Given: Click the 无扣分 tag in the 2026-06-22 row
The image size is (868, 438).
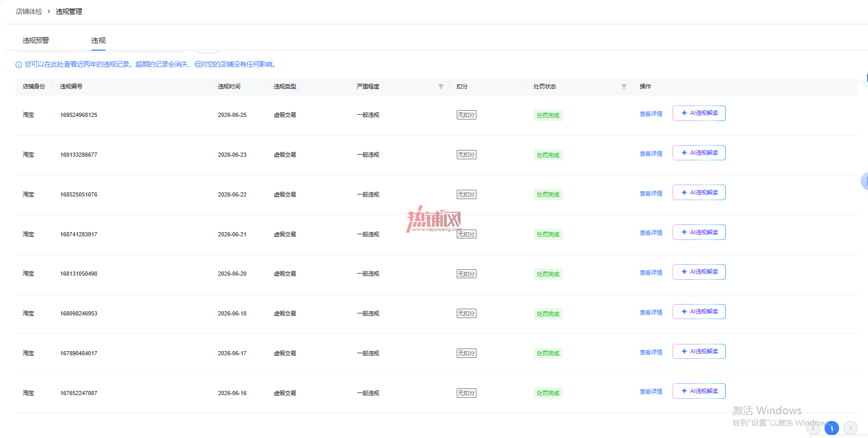Looking at the screenshot, I should (x=466, y=194).
